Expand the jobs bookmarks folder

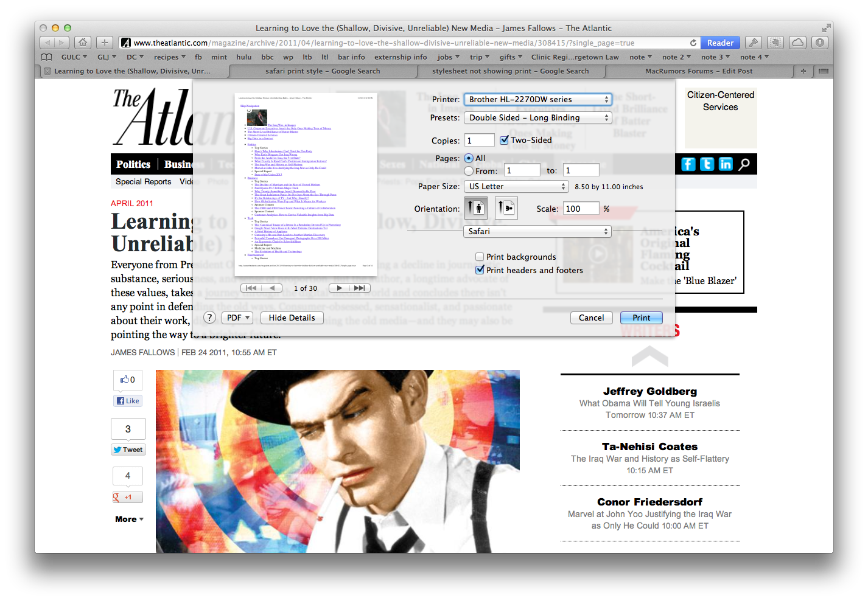coord(449,57)
